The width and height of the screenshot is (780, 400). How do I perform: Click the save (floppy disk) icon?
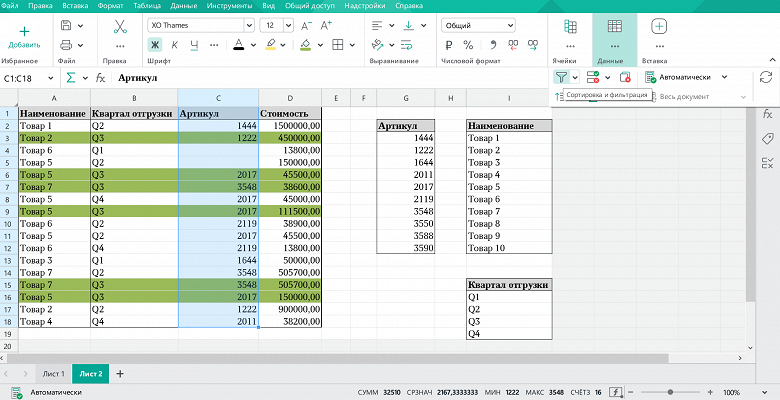[x=66, y=25]
